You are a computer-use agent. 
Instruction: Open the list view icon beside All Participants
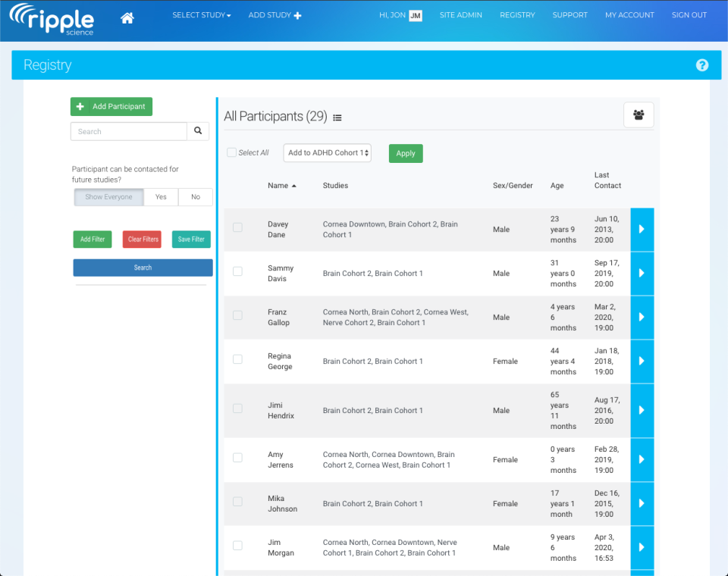337,117
